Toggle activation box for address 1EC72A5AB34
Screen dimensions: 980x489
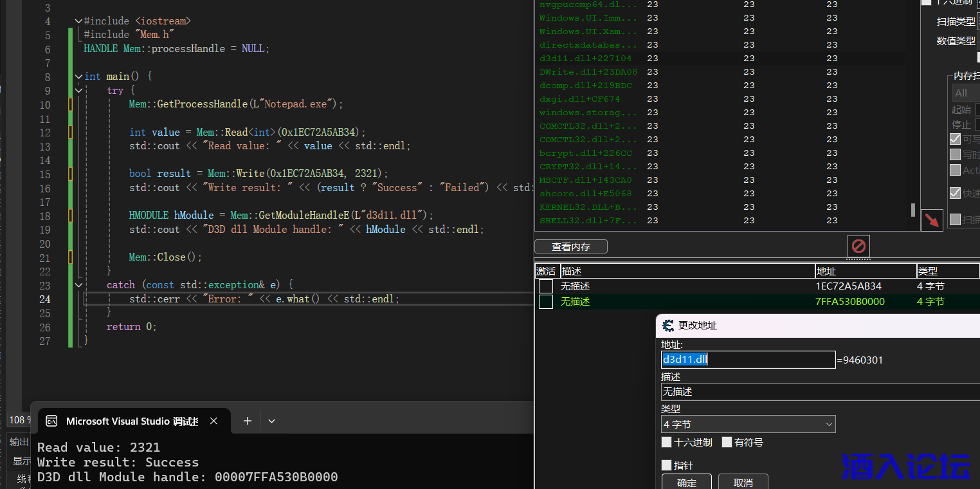pyautogui.click(x=546, y=286)
